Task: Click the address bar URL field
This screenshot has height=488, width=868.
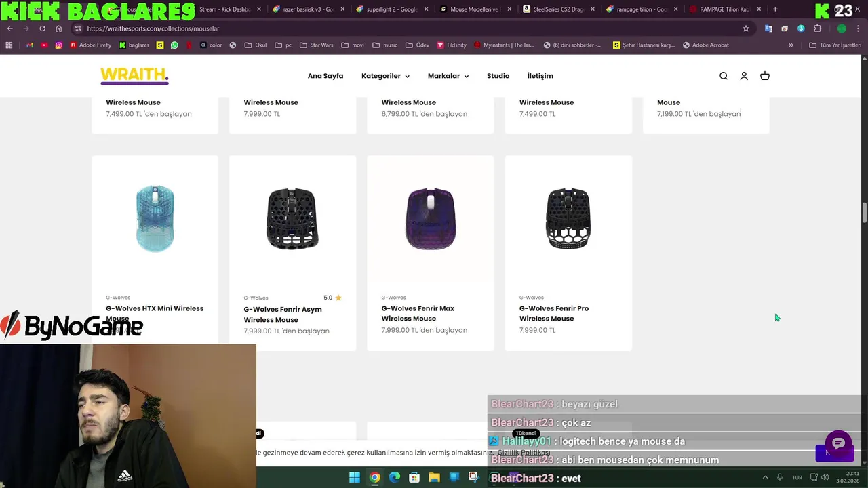Action: (x=407, y=28)
